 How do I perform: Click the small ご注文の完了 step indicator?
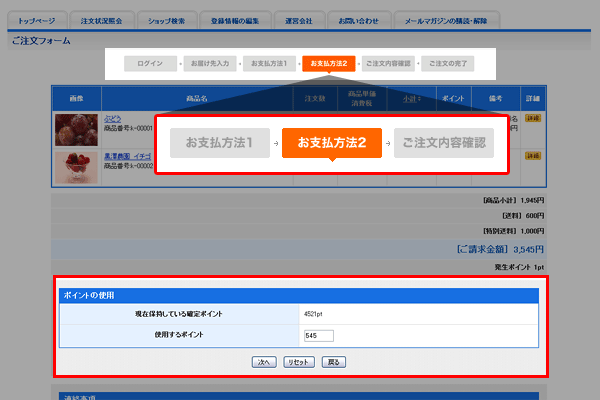(x=447, y=63)
